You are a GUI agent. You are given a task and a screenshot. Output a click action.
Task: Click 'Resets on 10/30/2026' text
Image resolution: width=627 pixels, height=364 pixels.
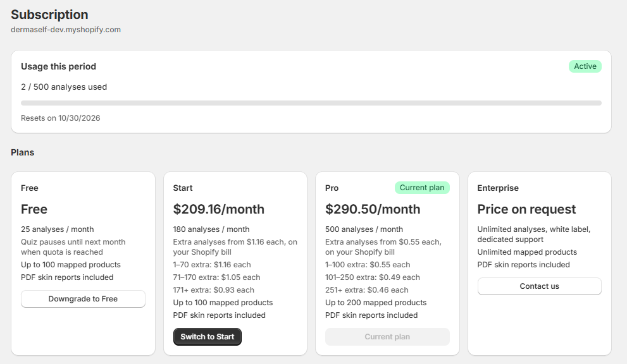coord(60,118)
